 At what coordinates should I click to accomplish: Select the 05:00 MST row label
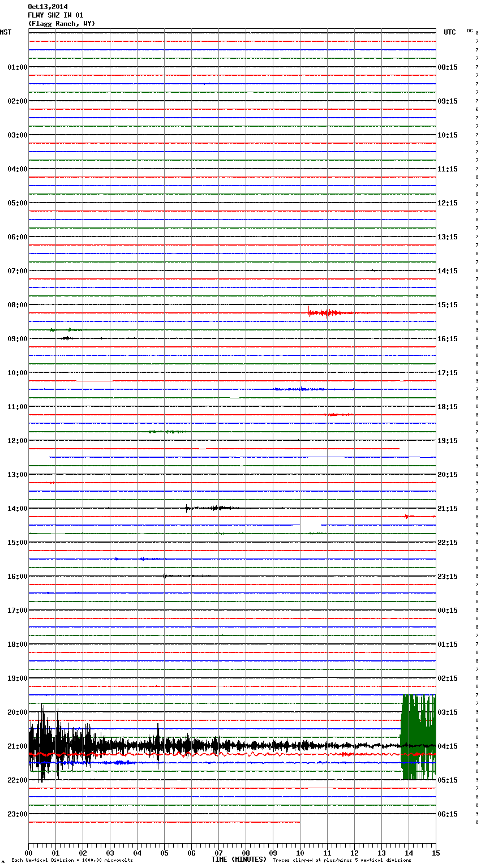pos(17,203)
